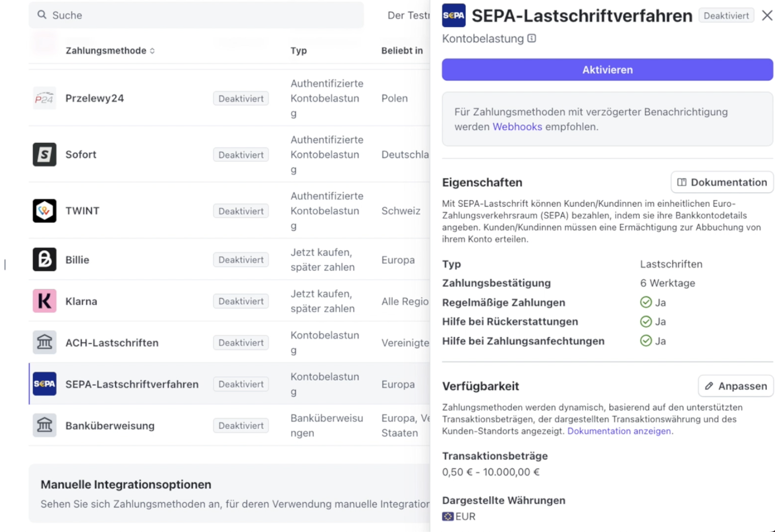Screen dimensions: 775x532
Task: Click the SEPA logo in the table row
Action: pos(44,384)
